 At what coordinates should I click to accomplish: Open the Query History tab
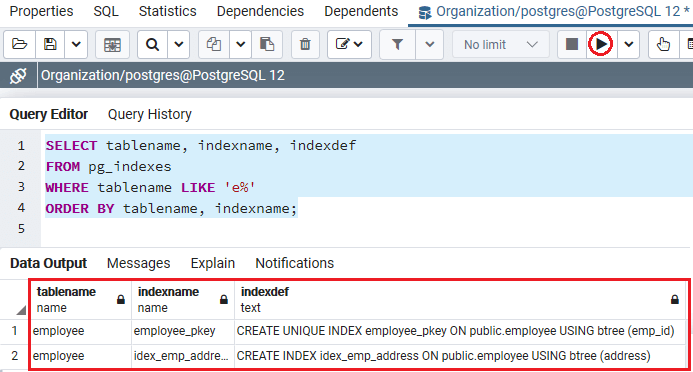[x=150, y=114]
